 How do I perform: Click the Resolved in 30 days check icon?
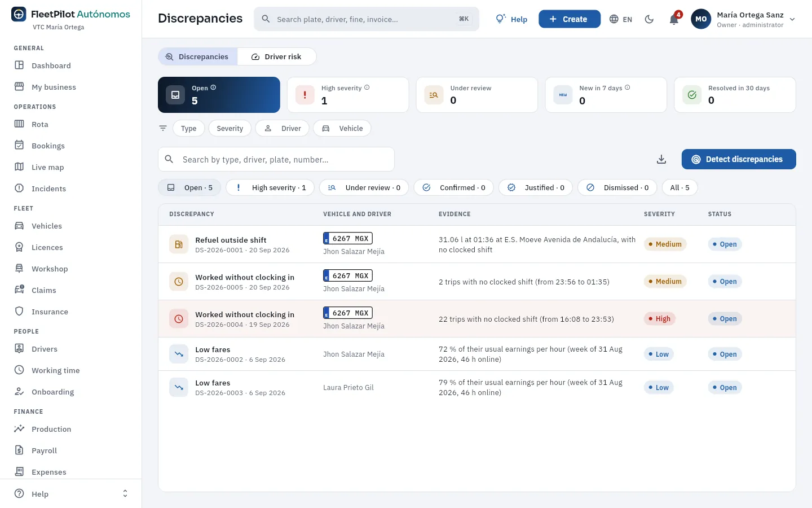pos(692,95)
